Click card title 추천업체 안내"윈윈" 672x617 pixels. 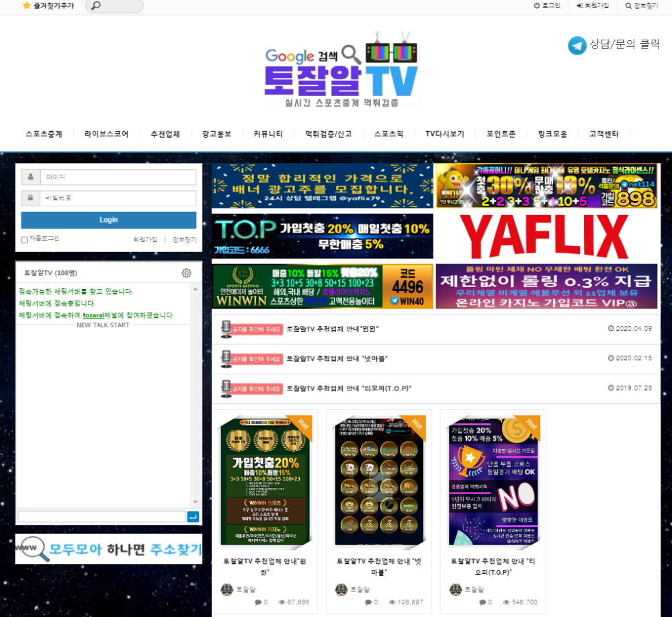[x=265, y=567]
